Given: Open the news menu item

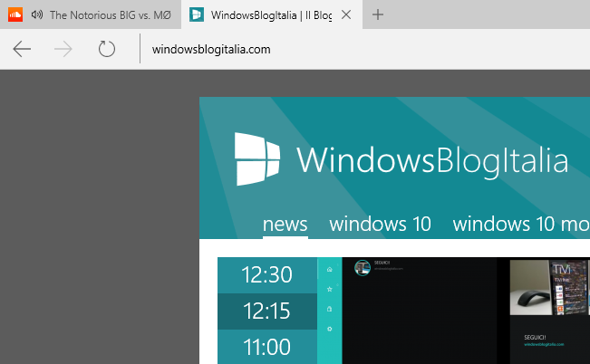Looking at the screenshot, I should 285,225.
